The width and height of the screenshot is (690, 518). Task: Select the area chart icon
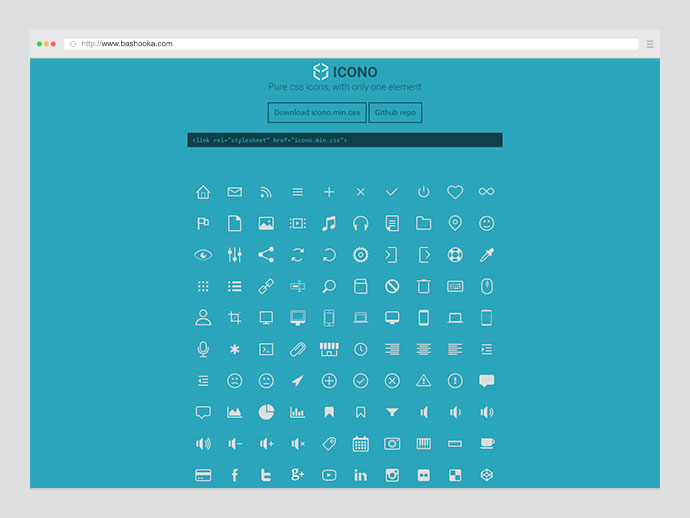[x=235, y=412]
